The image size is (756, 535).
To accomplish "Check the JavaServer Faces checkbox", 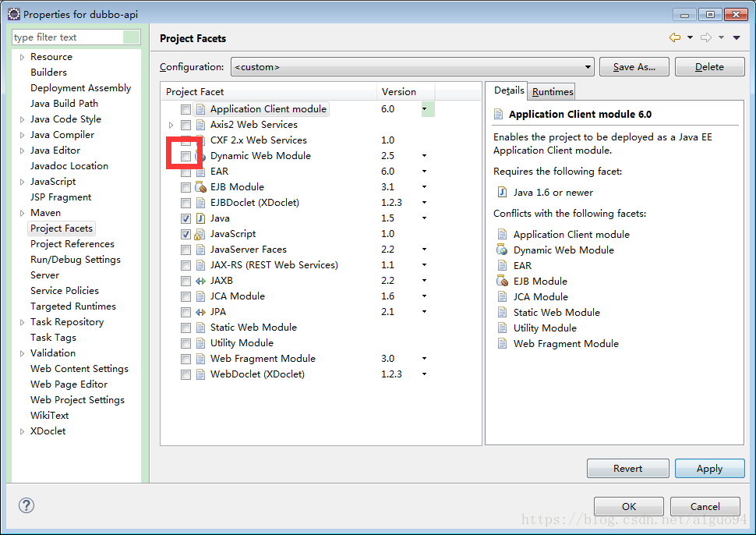I will [185, 250].
